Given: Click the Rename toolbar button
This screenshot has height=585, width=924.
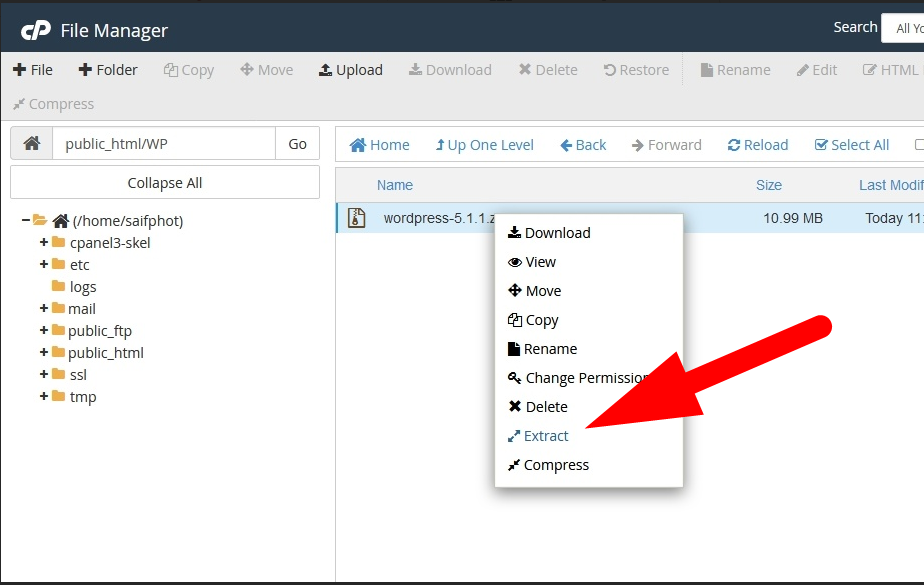Looking at the screenshot, I should click(735, 70).
